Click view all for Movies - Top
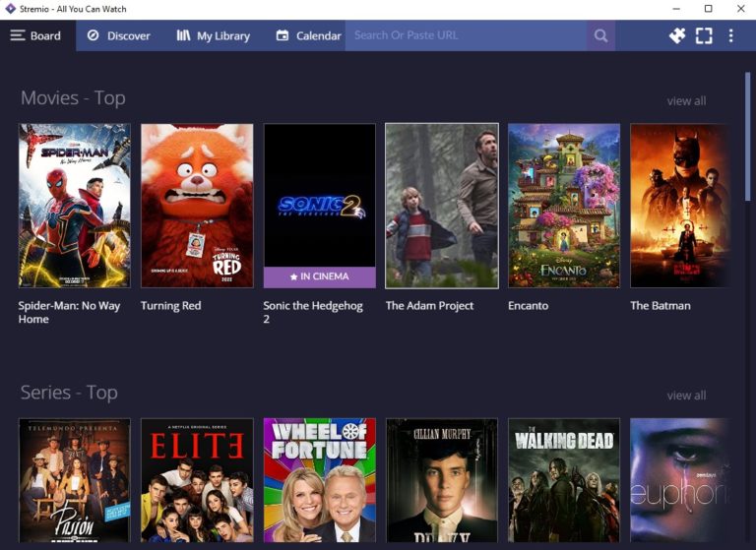This screenshot has width=756, height=550. (x=686, y=100)
